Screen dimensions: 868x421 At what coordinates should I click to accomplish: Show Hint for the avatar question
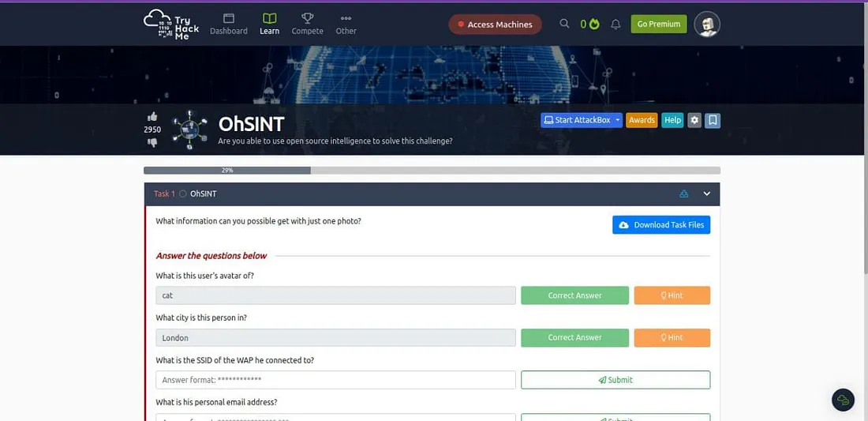point(672,295)
